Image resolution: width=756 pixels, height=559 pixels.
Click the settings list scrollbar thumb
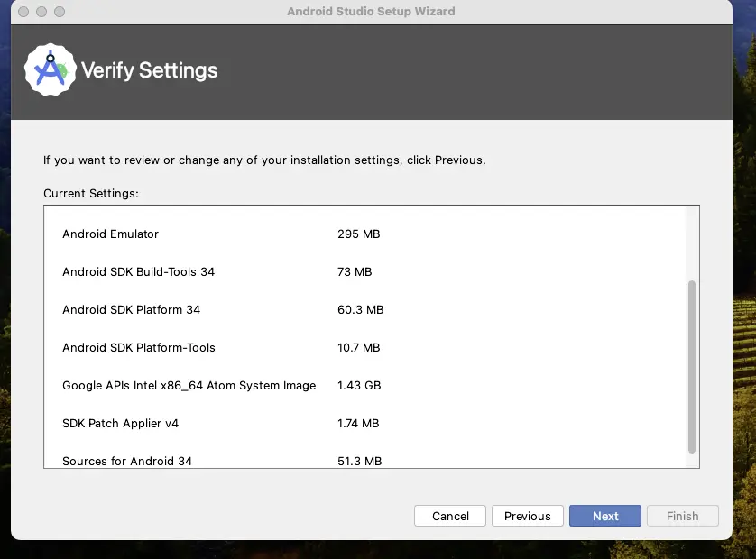click(692, 367)
